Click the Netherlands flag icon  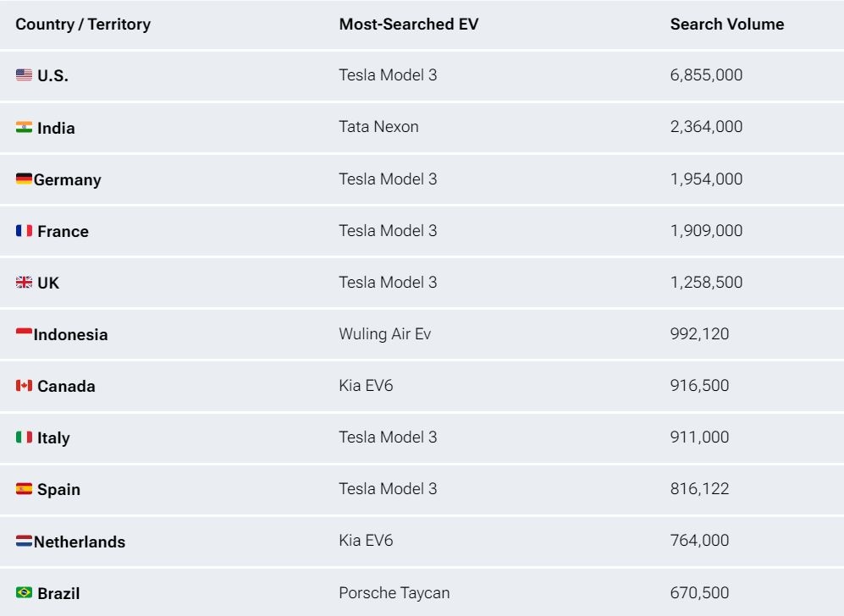(x=25, y=541)
